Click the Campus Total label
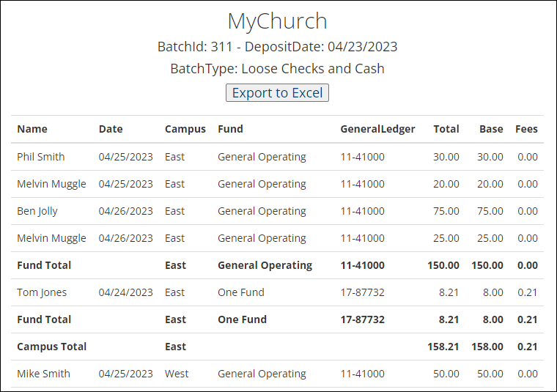Viewport: 557px width, 392px height. [x=52, y=347]
